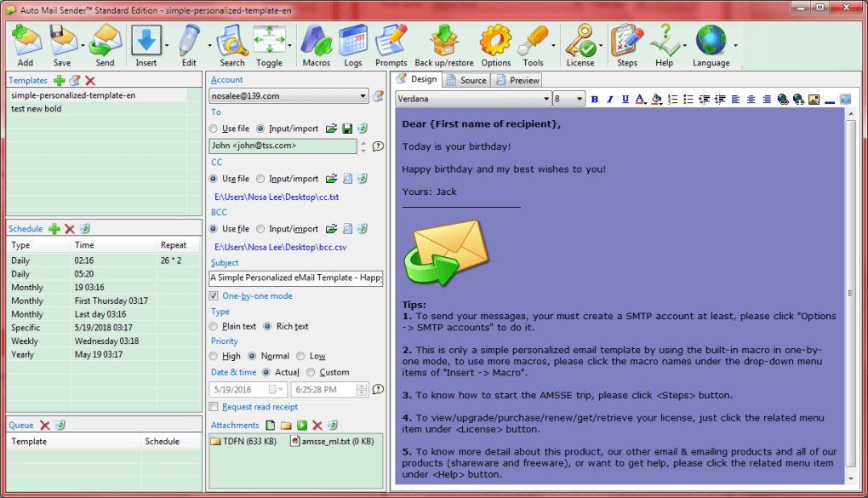Image resolution: width=868 pixels, height=498 pixels.
Task: Open the account dropdown for nosalee@139.com
Action: pyautogui.click(x=363, y=96)
